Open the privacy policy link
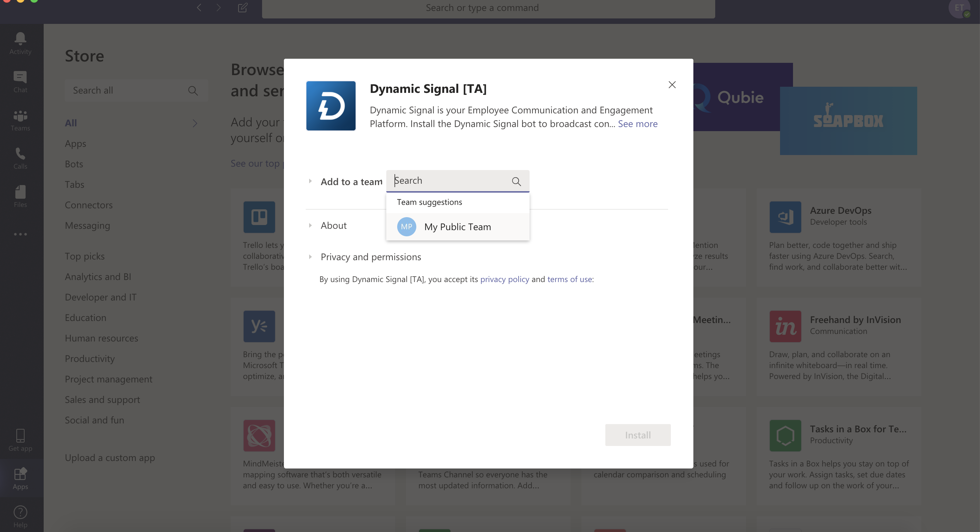The width and height of the screenshot is (980, 532). (504, 279)
